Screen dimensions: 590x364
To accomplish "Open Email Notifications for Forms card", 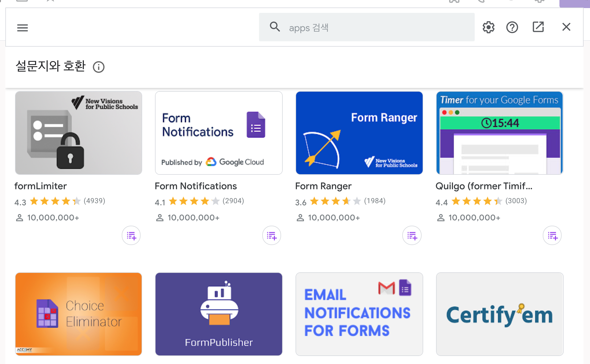I will coord(359,314).
